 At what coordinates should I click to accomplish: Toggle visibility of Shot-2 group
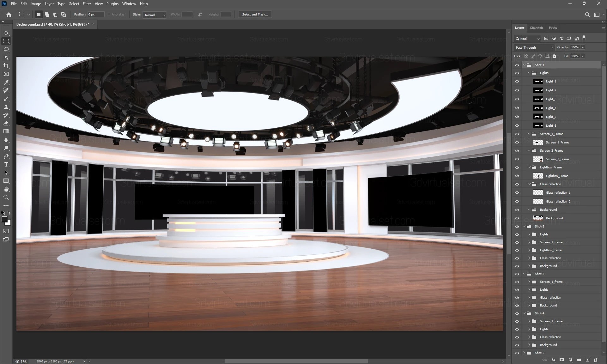coord(517,226)
